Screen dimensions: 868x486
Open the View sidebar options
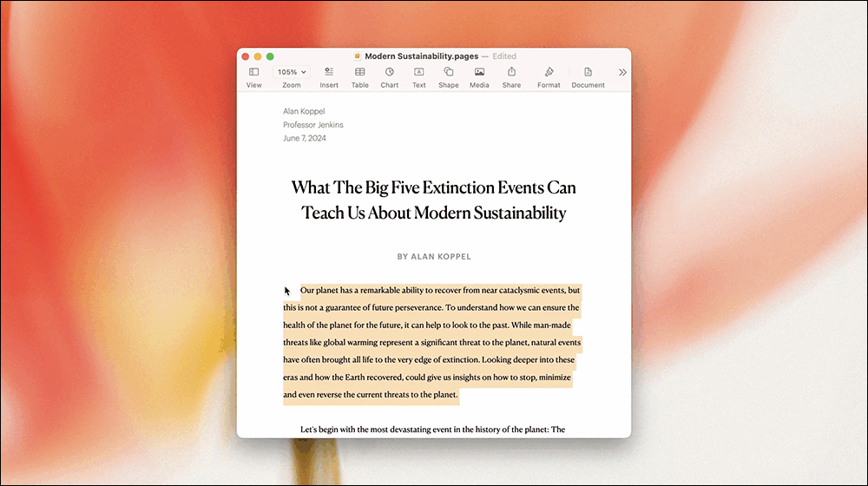(x=254, y=72)
